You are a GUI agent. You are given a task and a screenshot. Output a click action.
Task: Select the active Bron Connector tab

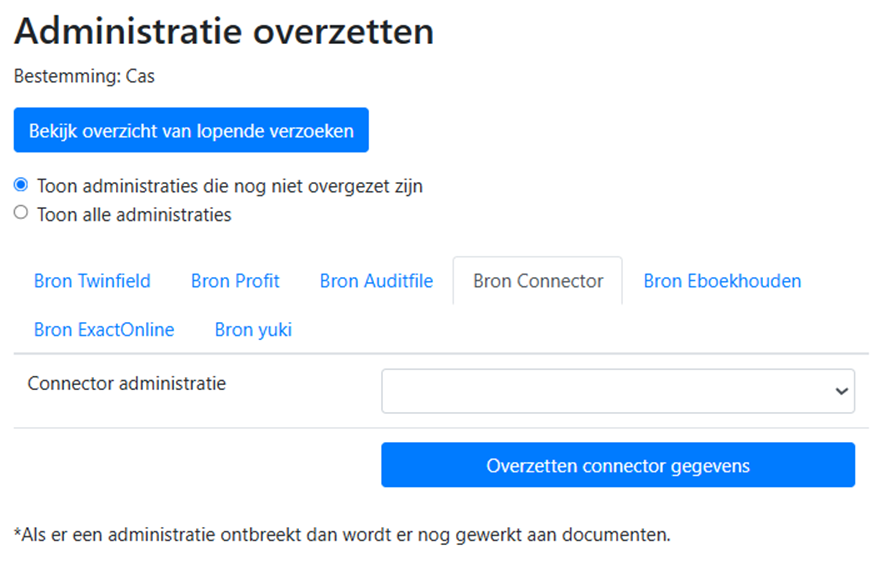[x=538, y=281]
